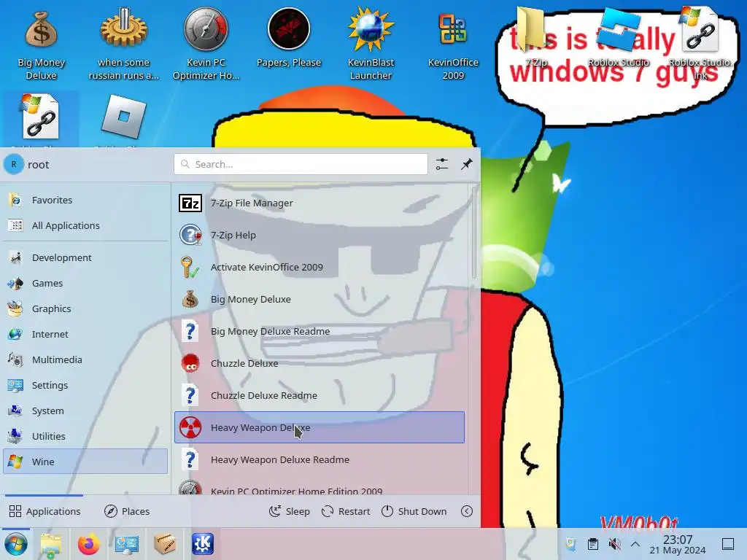Screen dimensions: 747x560
Task: Open system settings icon in taskbar
Action: 127,544
